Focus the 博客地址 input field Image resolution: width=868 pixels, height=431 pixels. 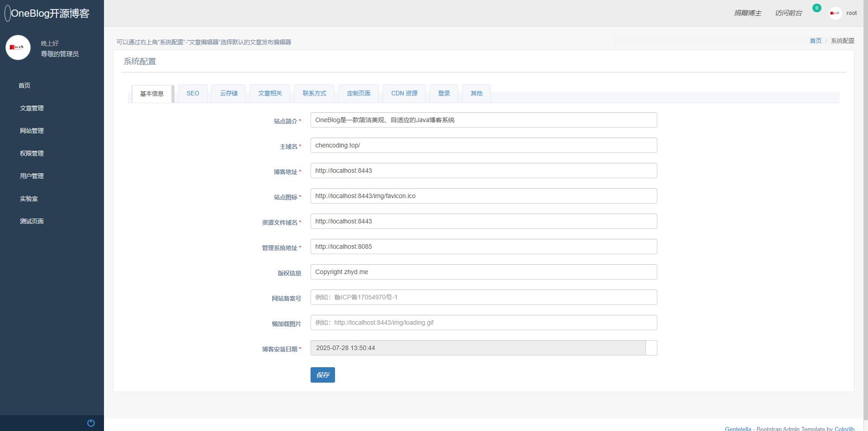pos(484,171)
